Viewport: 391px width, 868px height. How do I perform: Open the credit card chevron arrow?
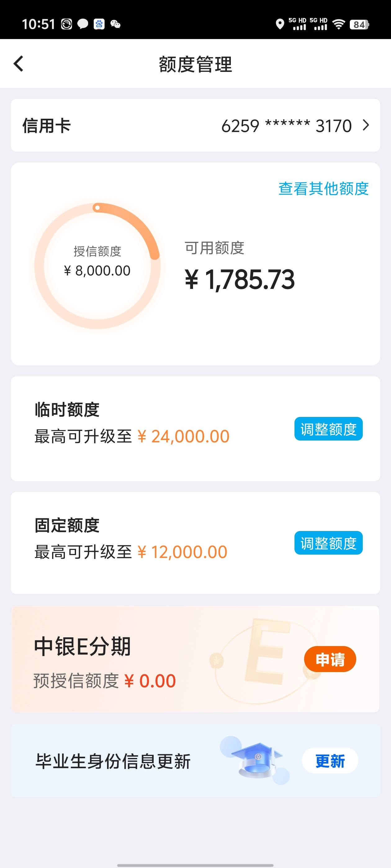(366, 125)
